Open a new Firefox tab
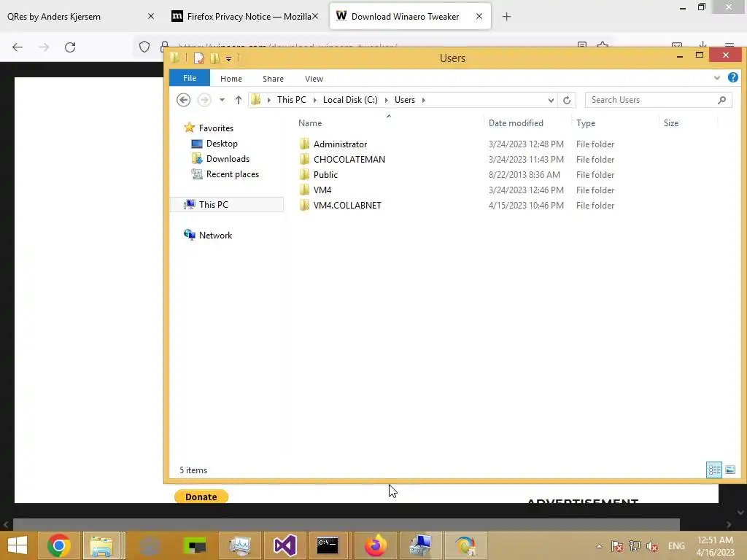747x560 pixels. click(506, 17)
